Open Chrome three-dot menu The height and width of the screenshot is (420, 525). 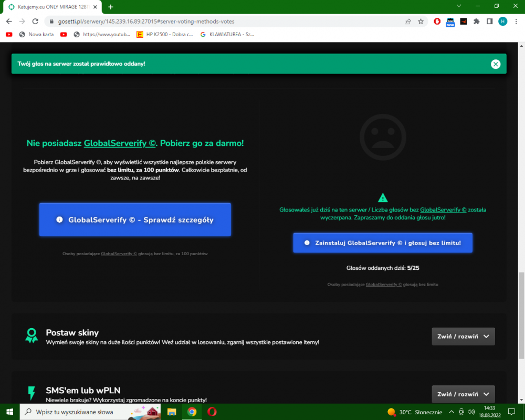(x=516, y=22)
